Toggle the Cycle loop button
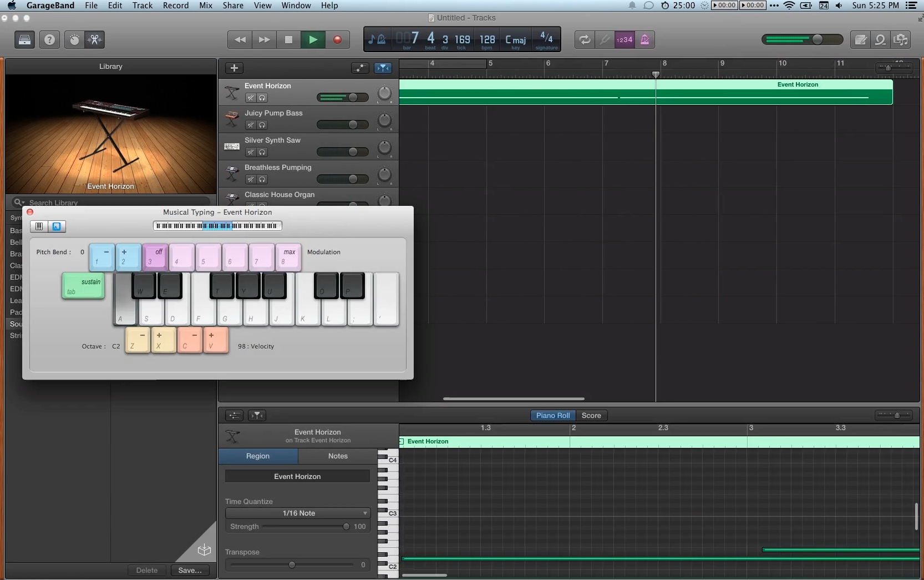 click(585, 39)
